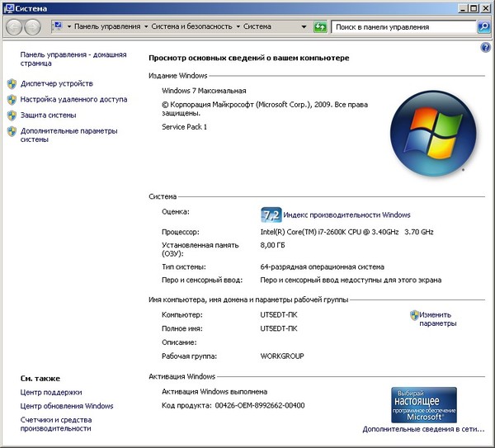Click UT5EDT-ПК next to Компьютер label
Viewport: 495px width, 448px height.
pyautogui.click(x=279, y=315)
